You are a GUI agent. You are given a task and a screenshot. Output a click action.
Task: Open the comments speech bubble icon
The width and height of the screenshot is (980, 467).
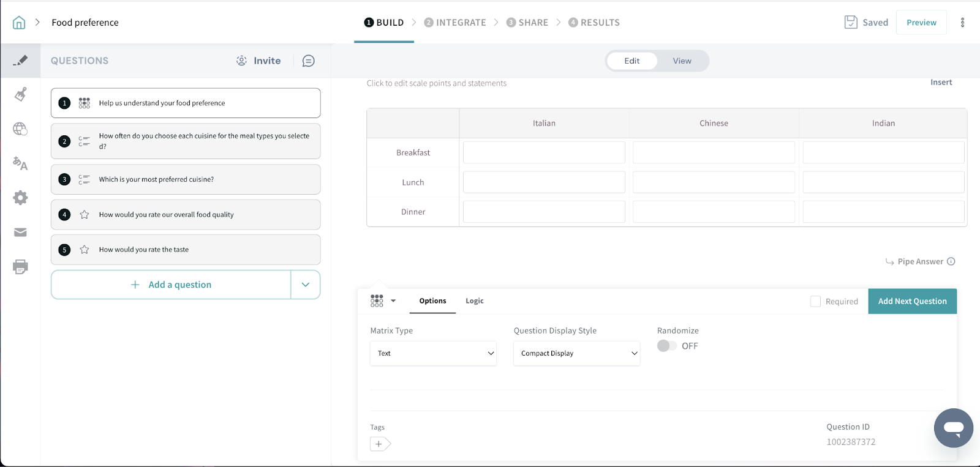(x=309, y=61)
